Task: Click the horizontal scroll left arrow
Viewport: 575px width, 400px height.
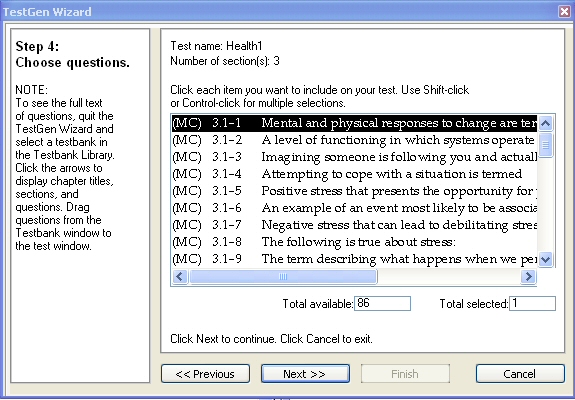Action: [x=180, y=276]
